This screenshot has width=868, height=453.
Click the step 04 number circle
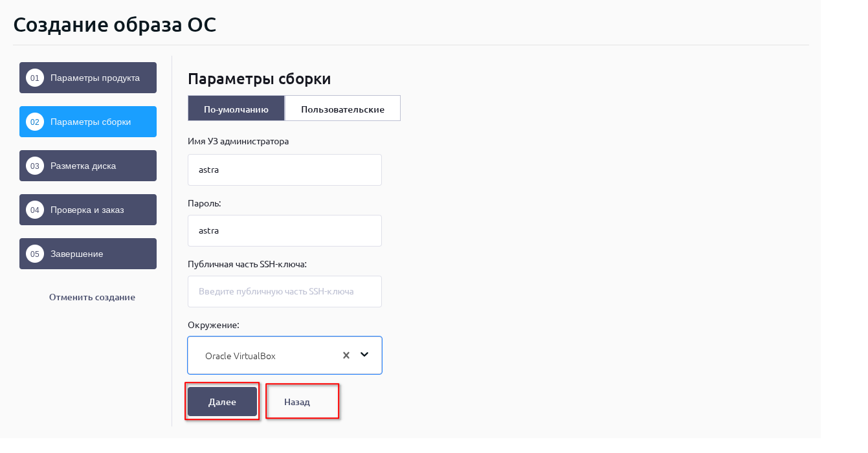tap(35, 210)
